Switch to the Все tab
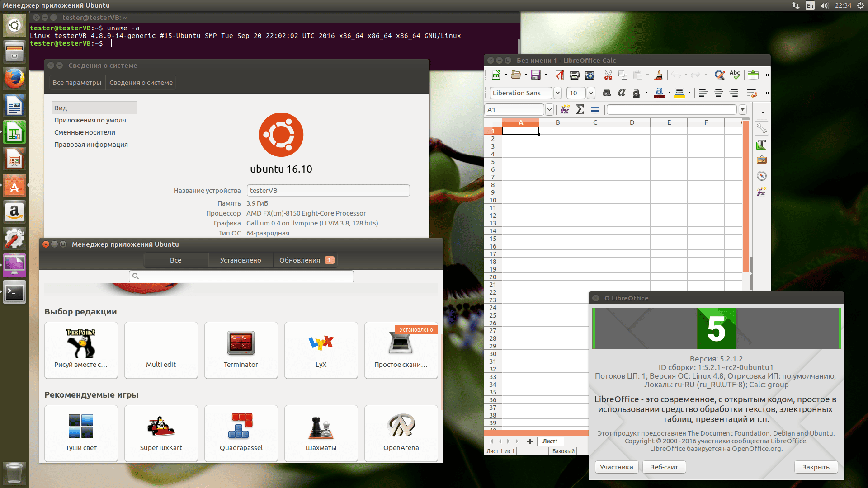Viewport: 868px width, 488px height. (x=176, y=260)
